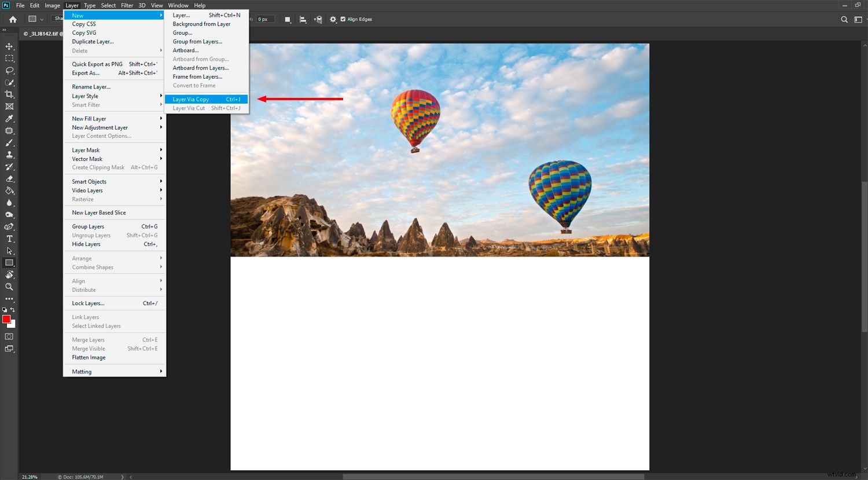Open the path operations dropdown
The image size is (868, 480).
click(x=288, y=19)
